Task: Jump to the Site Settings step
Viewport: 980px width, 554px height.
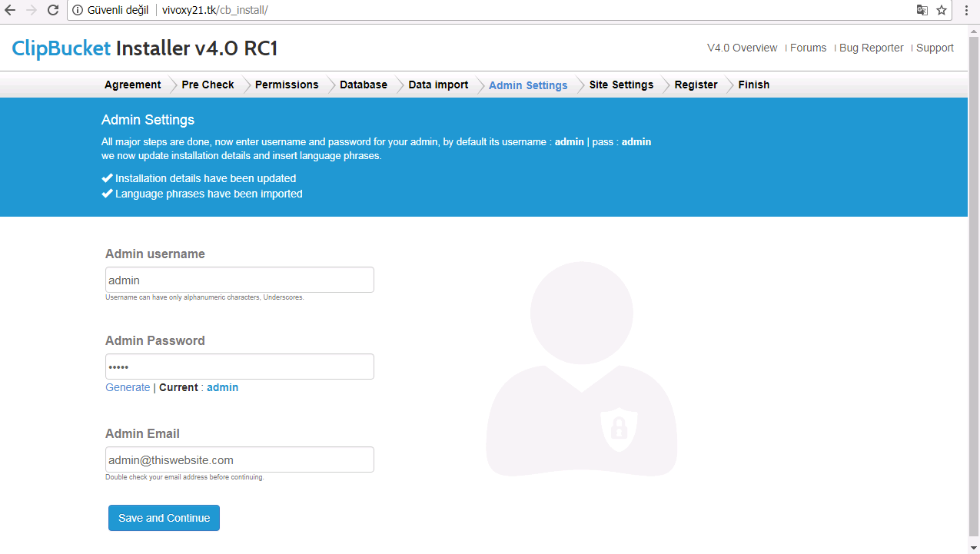Action: coord(621,85)
